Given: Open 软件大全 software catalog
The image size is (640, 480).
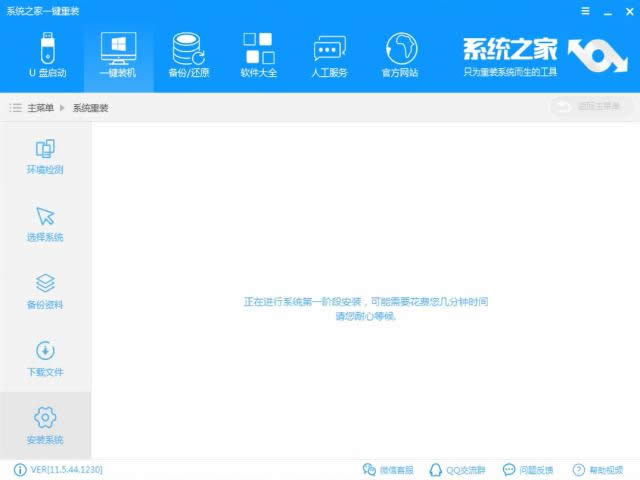Looking at the screenshot, I should pos(259,55).
